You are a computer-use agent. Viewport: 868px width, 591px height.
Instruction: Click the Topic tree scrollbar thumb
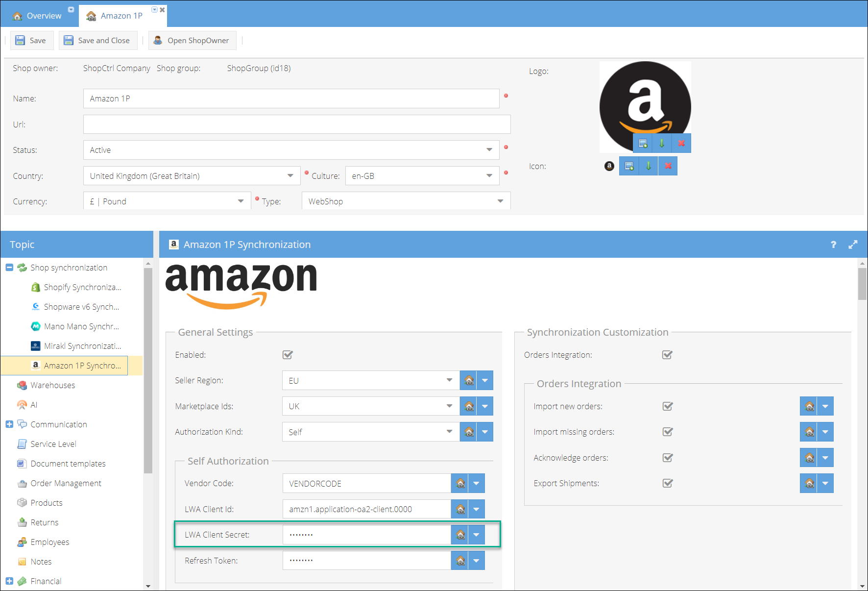(x=148, y=370)
